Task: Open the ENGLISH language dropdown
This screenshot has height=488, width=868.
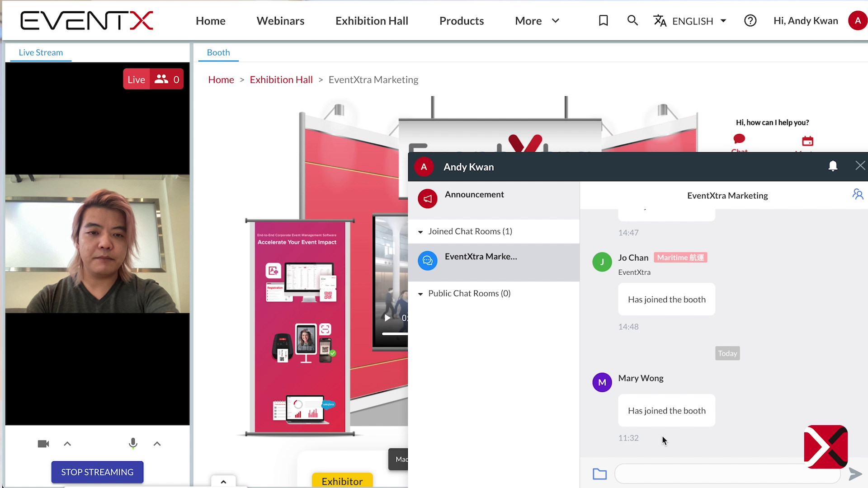Action: pos(699,21)
